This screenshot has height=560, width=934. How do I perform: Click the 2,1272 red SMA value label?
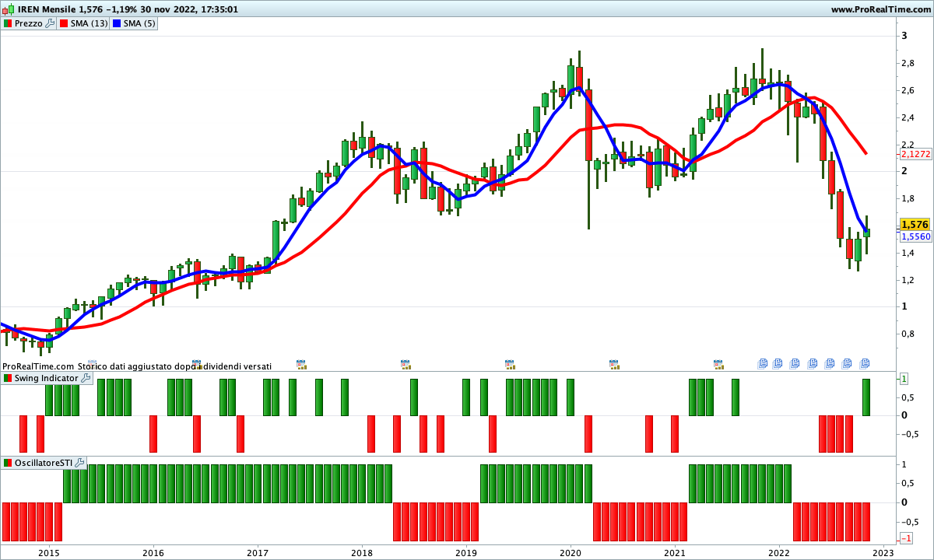coord(915,154)
